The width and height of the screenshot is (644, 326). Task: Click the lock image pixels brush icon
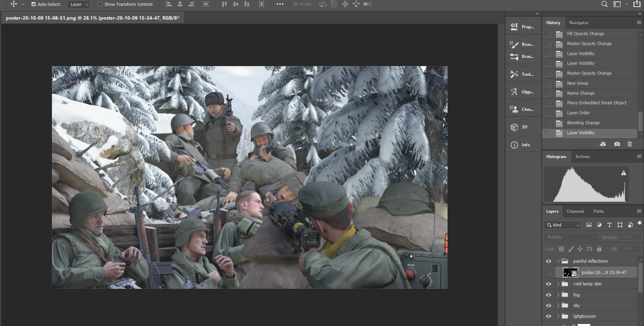(571, 249)
